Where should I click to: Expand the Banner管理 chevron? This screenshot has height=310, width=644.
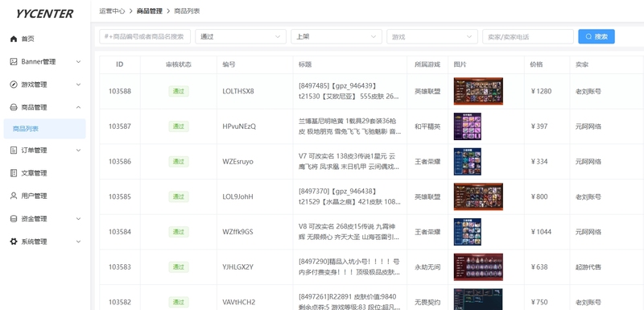(x=78, y=61)
